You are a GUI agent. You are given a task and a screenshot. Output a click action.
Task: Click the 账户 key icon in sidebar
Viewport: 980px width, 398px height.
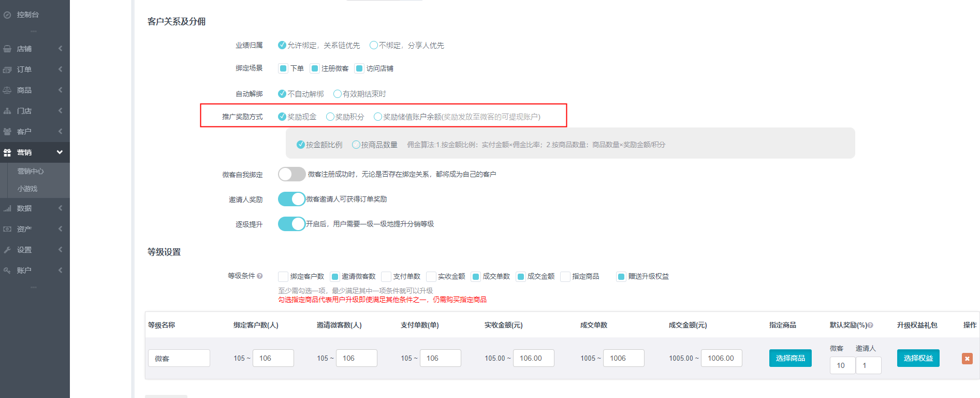coord(7,271)
